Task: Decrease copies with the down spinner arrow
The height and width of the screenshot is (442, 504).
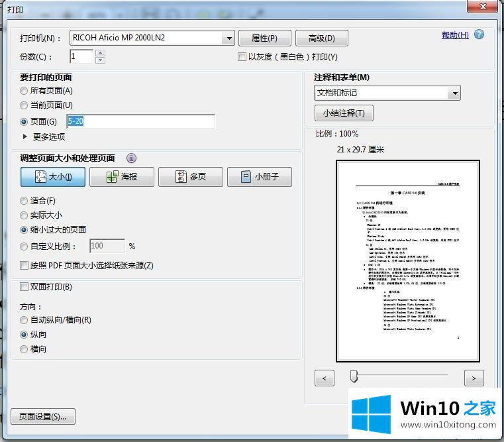Action: [x=100, y=60]
